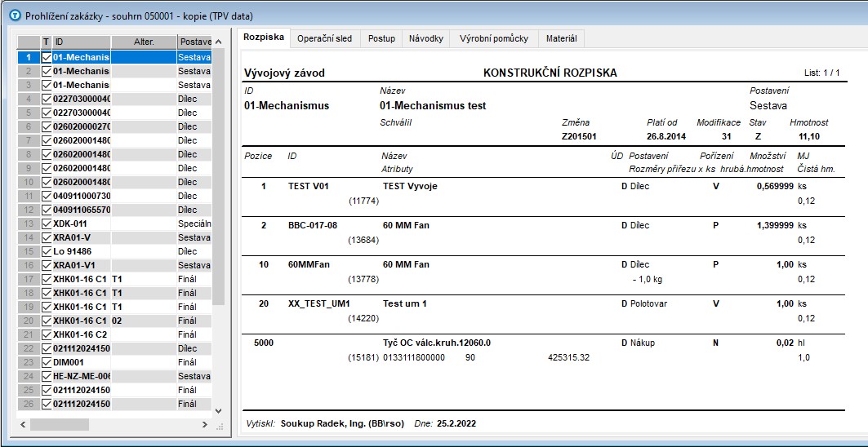Viewport: 868px width, 447px height.
Task: Click the Tyč OC válc.kruh.12060.0 name
Action: 437,343
